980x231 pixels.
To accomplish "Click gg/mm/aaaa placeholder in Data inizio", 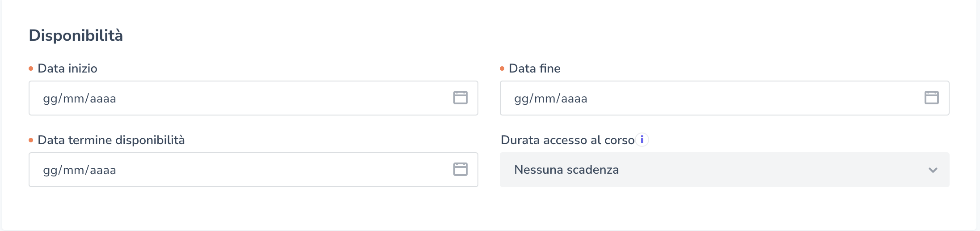I will tap(80, 98).
